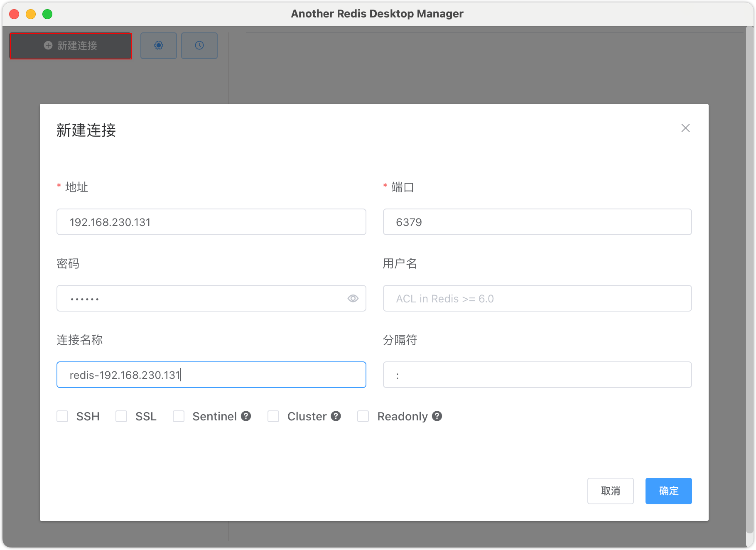Show password with the eye icon
Screen dimensions: 756x550
[x=353, y=298]
